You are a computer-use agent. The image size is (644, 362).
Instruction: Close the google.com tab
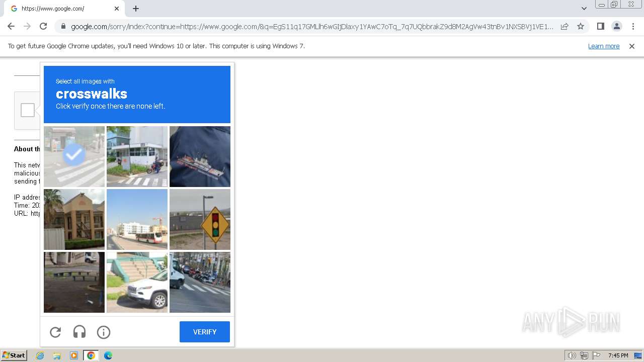[117, 9]
